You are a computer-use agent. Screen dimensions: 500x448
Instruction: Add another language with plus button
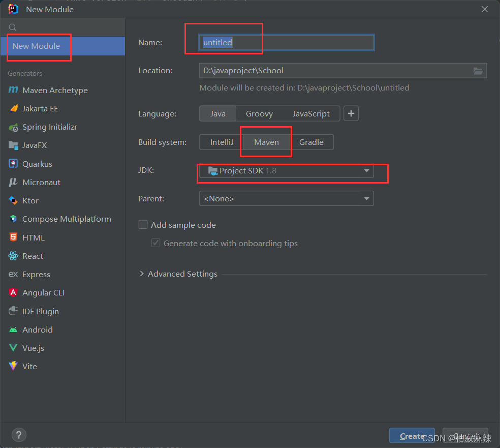tap(351, 113)
